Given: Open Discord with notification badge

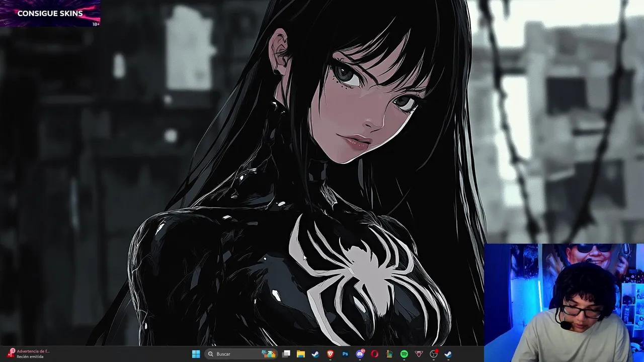Looking at the screenshot, I should coord(360,354).
